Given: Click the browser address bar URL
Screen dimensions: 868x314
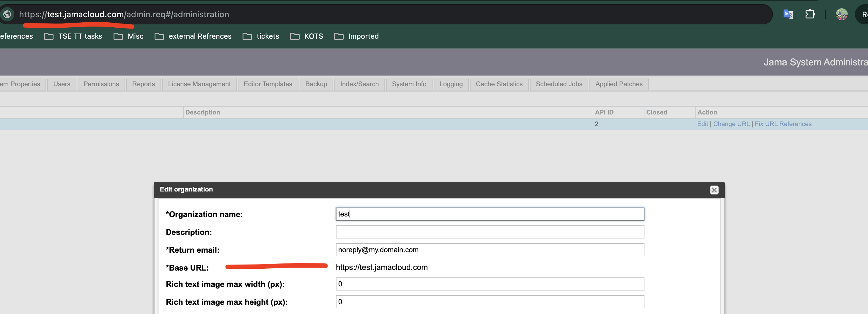Looking at the screenshot, I should (124, 15).
